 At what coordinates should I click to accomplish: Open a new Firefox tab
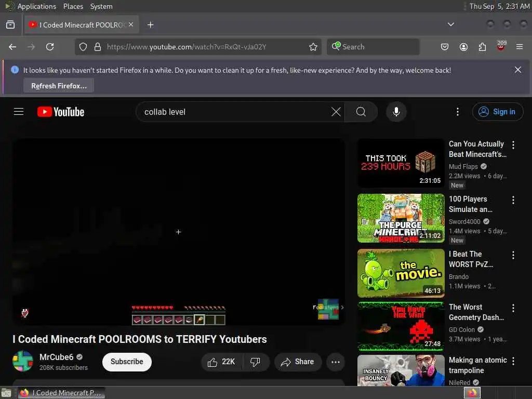point(150,25)
